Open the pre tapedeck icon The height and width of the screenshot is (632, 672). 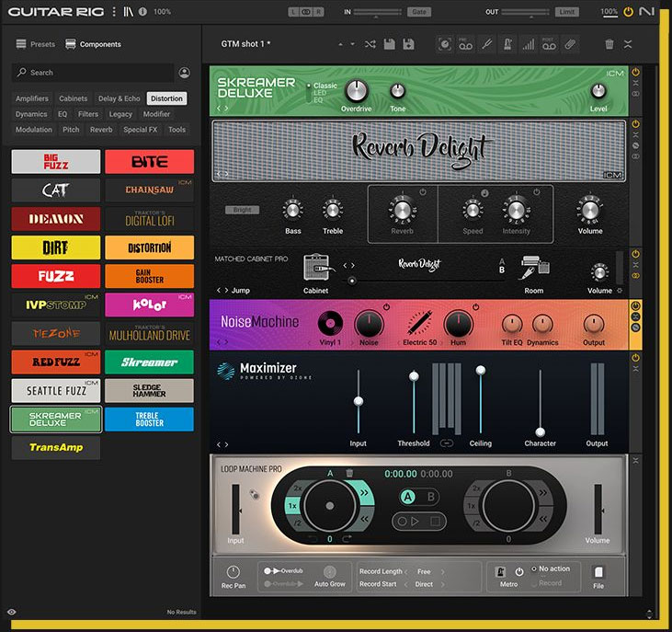tap(465, 44)
